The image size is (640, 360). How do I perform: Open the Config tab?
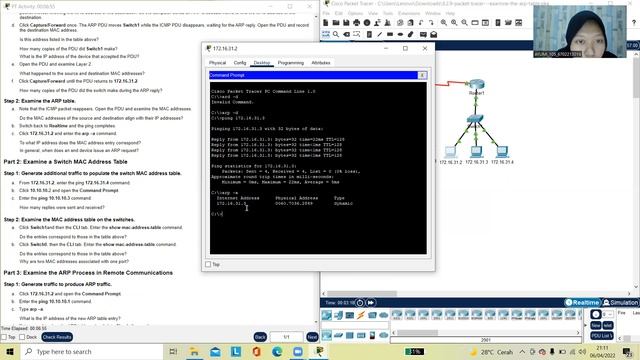coord(240,63)
